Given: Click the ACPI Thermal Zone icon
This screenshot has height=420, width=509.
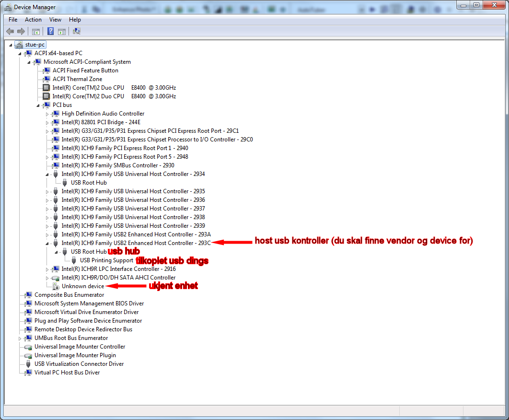Looking at the screenshot, I should [x=47, y=79].
